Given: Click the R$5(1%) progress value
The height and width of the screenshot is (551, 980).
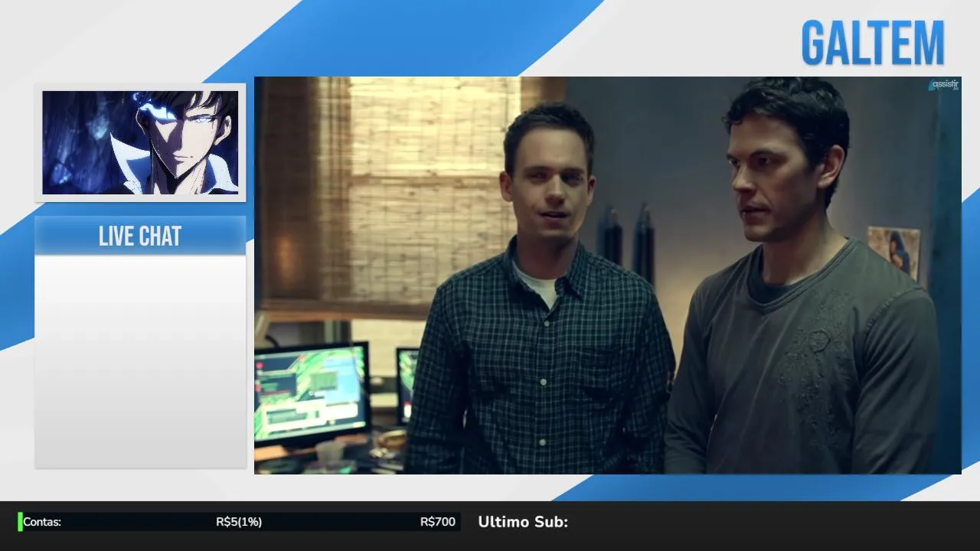Looking at the screenshot, I should coord(239,522).
